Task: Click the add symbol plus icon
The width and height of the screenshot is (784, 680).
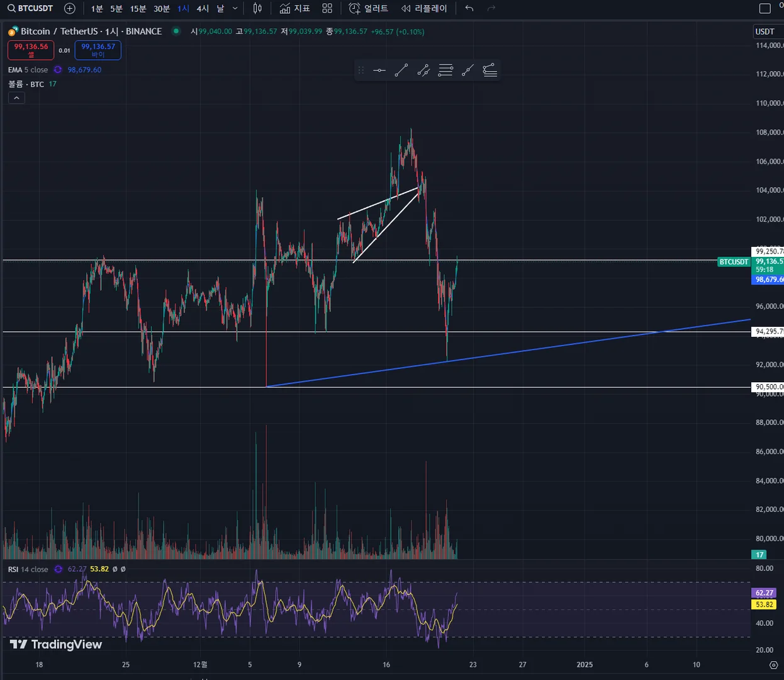Action: click(x=70, y=8)
